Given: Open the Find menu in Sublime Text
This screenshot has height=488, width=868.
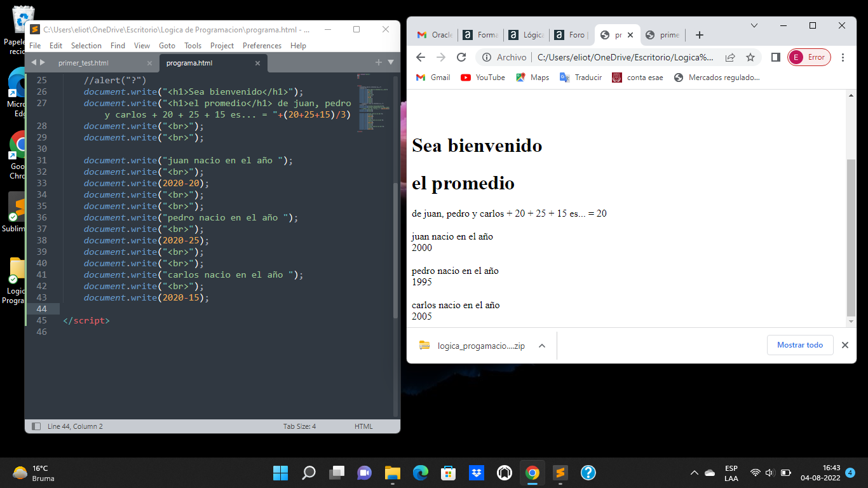Looking at the screenshot, I should coord(118,46).
